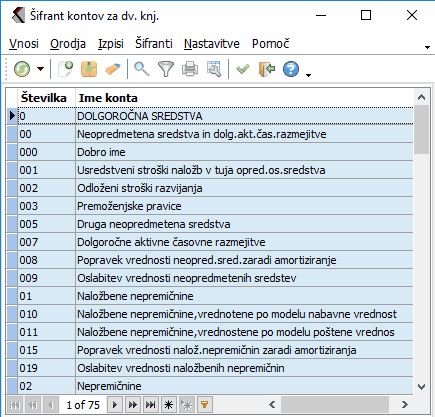435x417 pixels.
Task: Select the row 003 Premoženjske pravice
Action: tap(215, 206)
